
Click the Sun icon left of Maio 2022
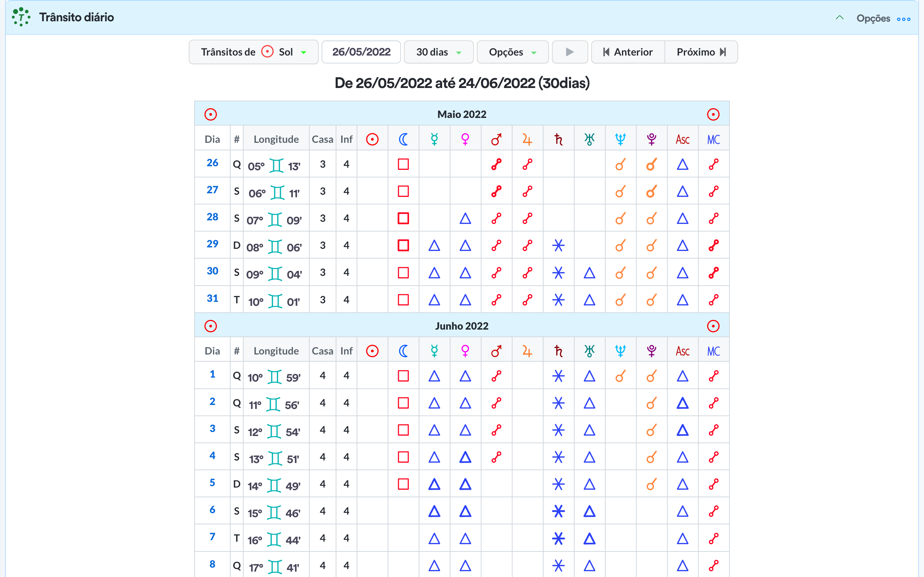[210, 114]
